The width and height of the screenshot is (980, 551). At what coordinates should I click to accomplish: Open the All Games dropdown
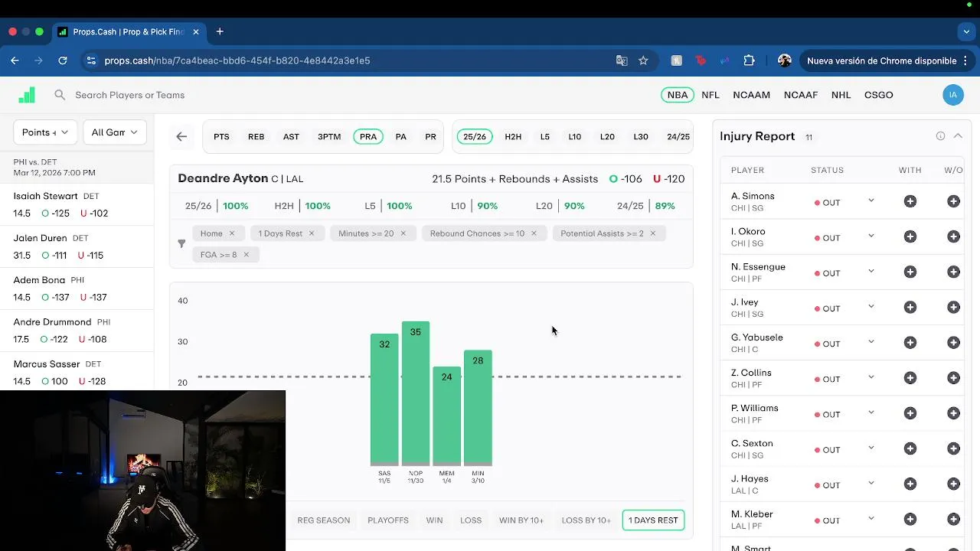[x=114, y=132]
